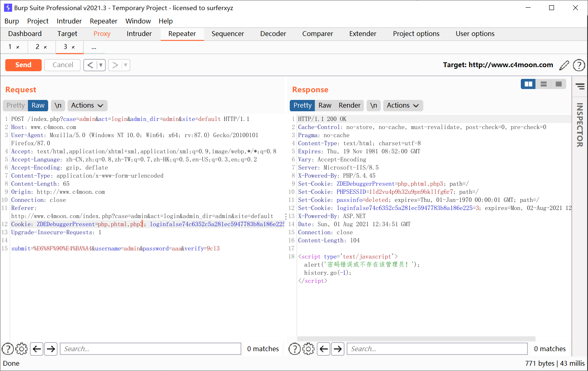The height and width of the screenshot is (371, 588).
Task: Click the request search input field
Action: click(151, 349)
